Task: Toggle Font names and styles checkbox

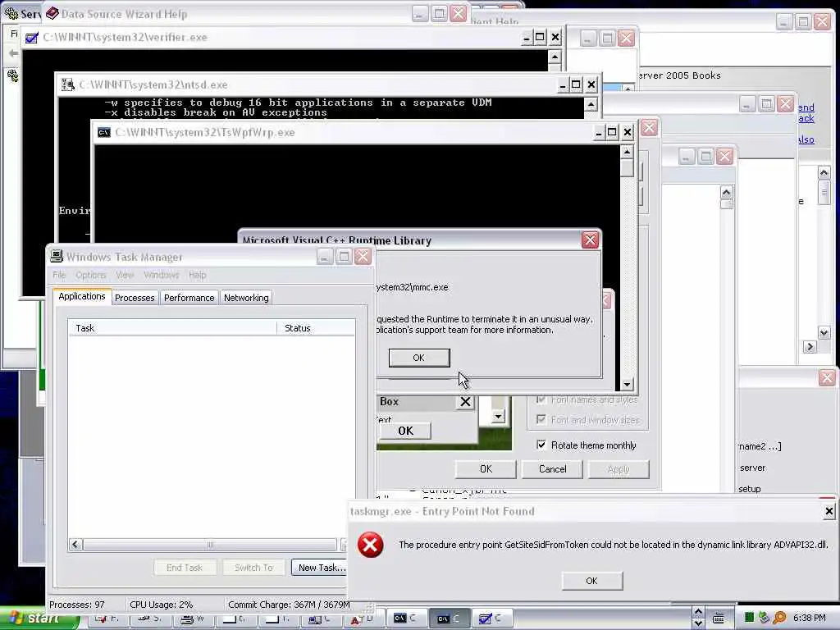Action: point(541,399)
